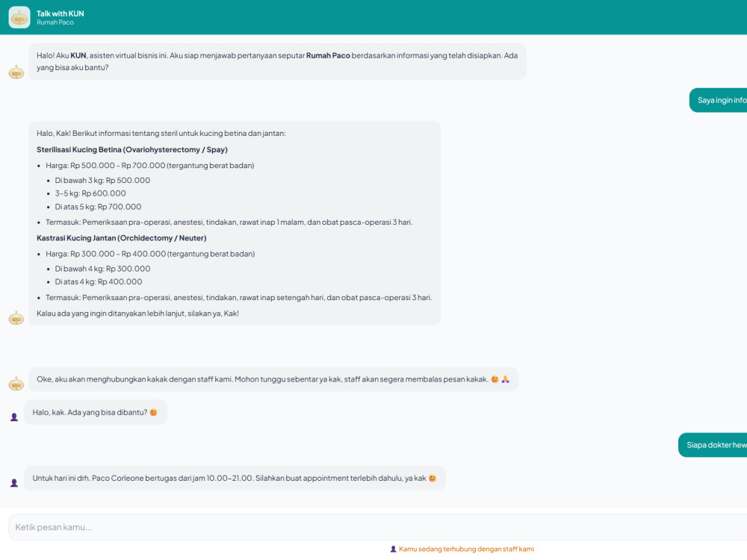The height and width of the screenshot is (560, 747).
Task: Click the bot avatar beside the 'Oke, aku akan menghubungkan' message
Action: click(16, 384)
